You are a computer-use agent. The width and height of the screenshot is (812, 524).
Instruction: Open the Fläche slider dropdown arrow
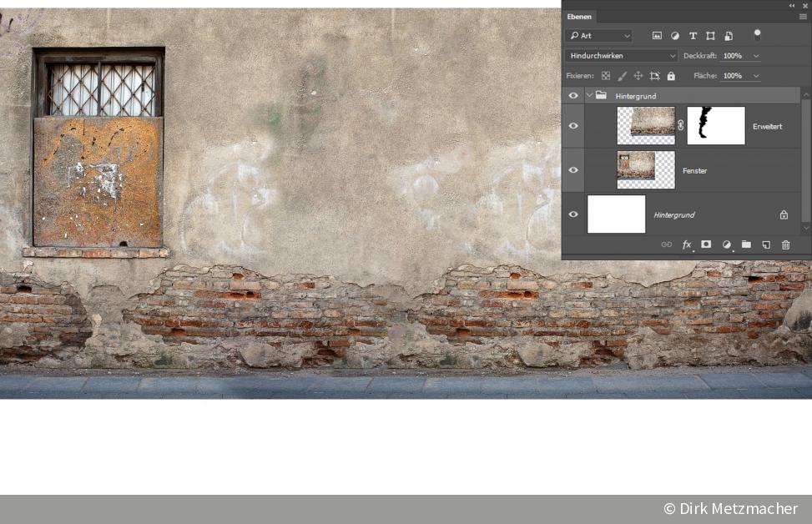pyautogui.click(x=756, y=76)
